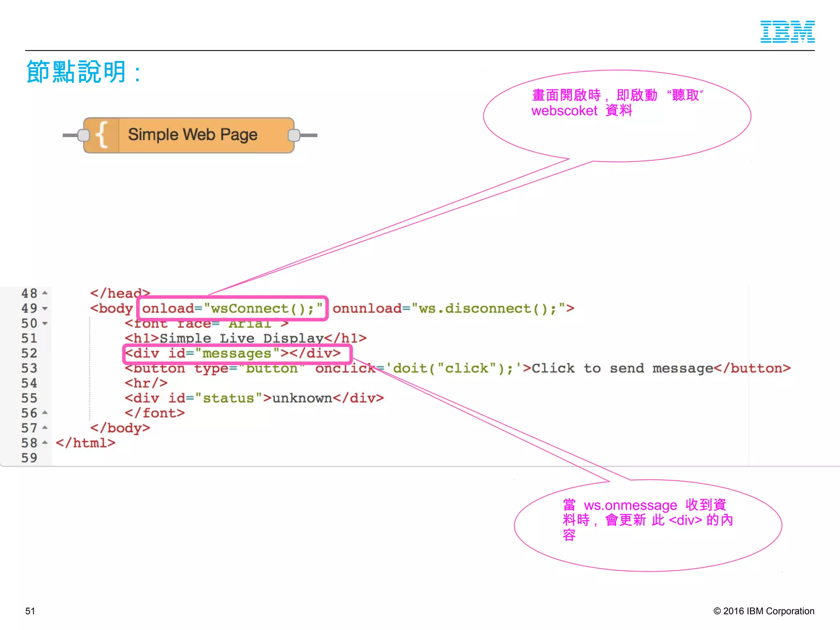840x630 pixels.
Task: Click line number 53 in the gutter
Action: (29, 368)
